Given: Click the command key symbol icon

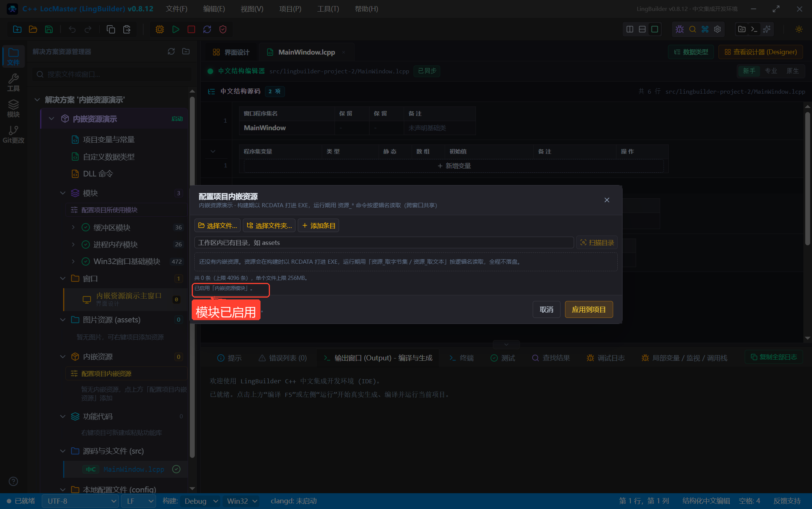Looking at the screenshot, I should click(705, 29).
